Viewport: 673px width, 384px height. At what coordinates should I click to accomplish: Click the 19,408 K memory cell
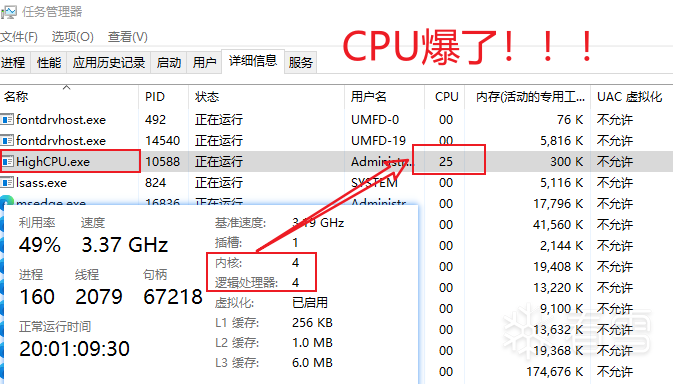coord(558,266)
